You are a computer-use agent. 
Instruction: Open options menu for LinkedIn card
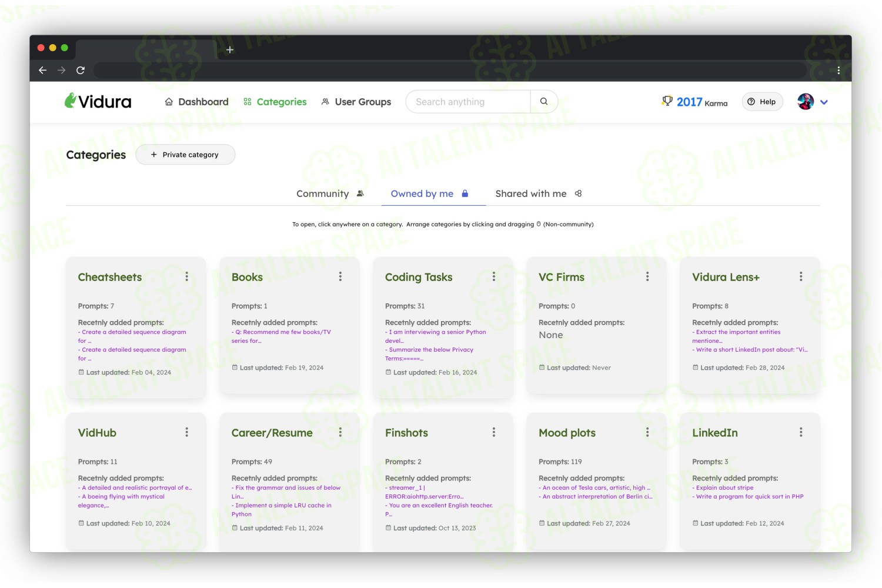click(801, 432)
